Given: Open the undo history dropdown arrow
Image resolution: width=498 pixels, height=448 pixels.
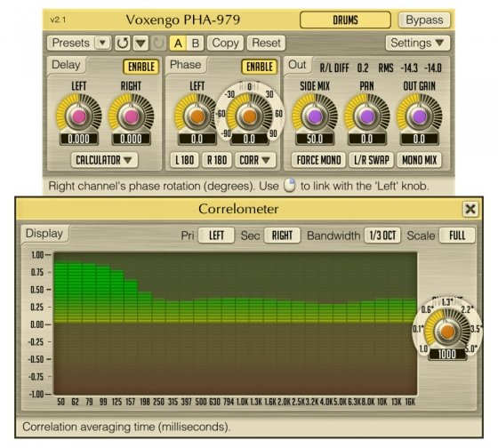Looking at the screenshot, I should pyautogui.click(x=141, y=43).
